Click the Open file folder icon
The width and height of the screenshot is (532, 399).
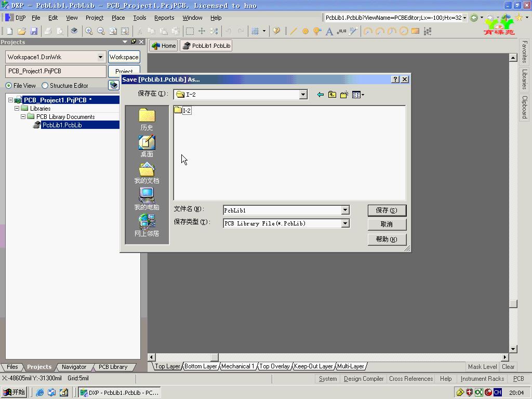tap(22, 31)
